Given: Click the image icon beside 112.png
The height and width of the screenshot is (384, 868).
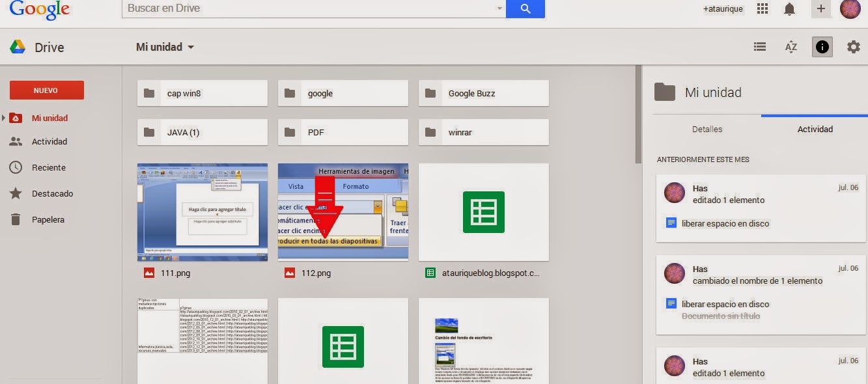Looking at the screenshot, I should [290, 273].
